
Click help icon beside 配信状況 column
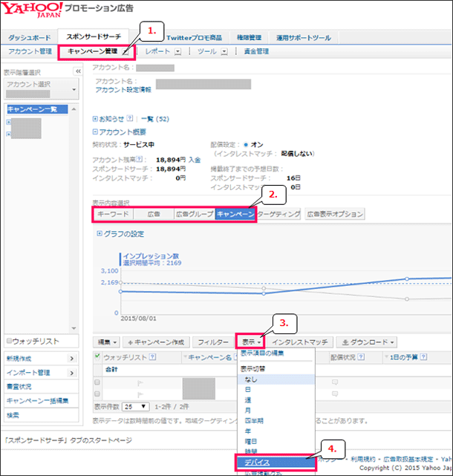(361, 357)
